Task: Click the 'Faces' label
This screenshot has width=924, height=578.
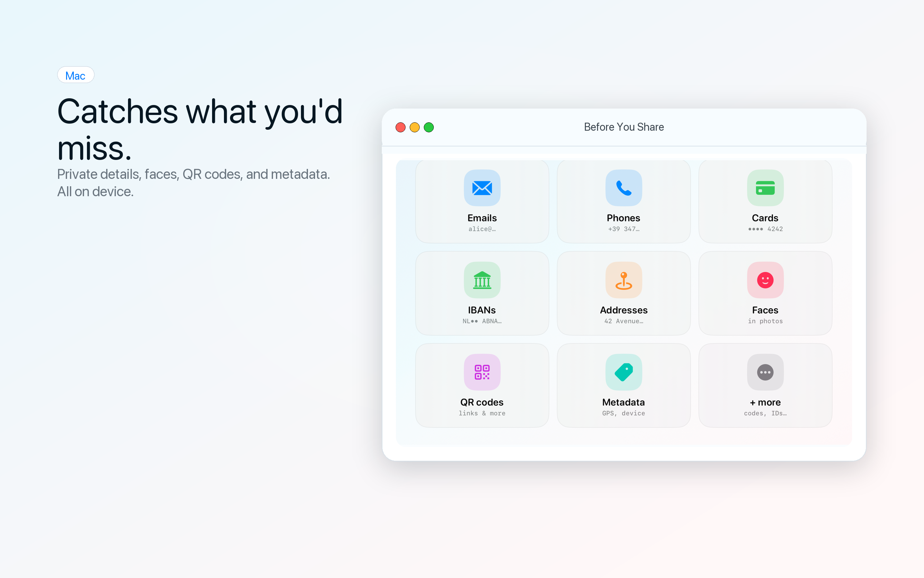Action: click(x=765, y=310)
